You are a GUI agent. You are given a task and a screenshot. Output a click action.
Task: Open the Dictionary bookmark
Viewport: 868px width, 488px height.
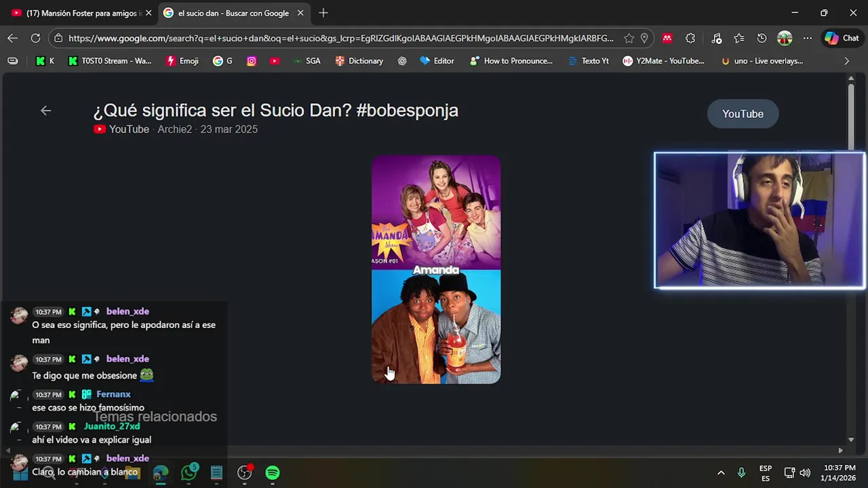tap(359, 61)
